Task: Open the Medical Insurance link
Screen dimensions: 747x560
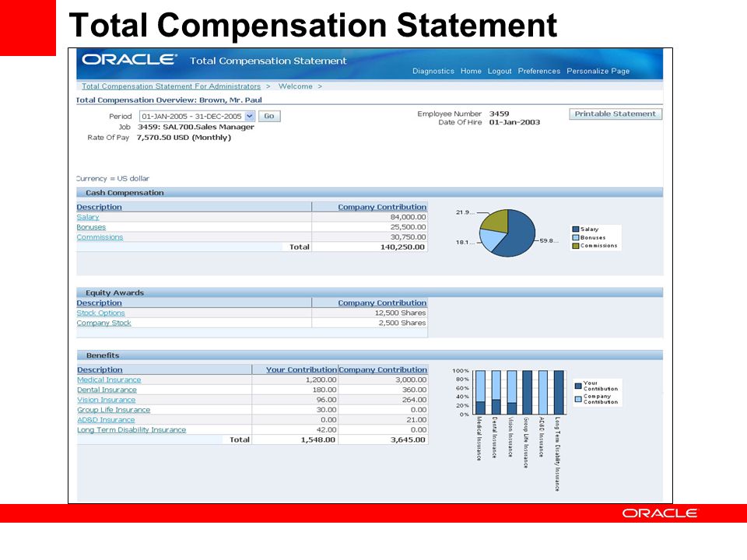Action: click(x=109, y=380)
